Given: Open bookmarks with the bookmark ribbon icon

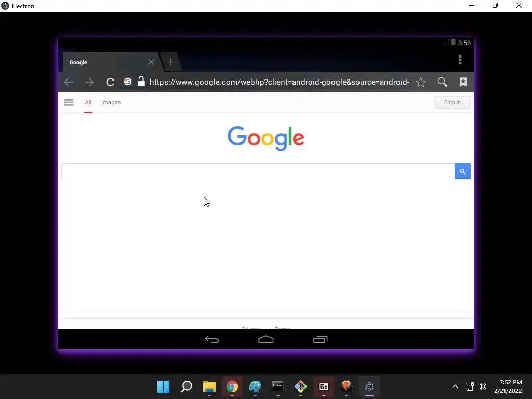Looking at the screenshot, I should pos(463,82).
